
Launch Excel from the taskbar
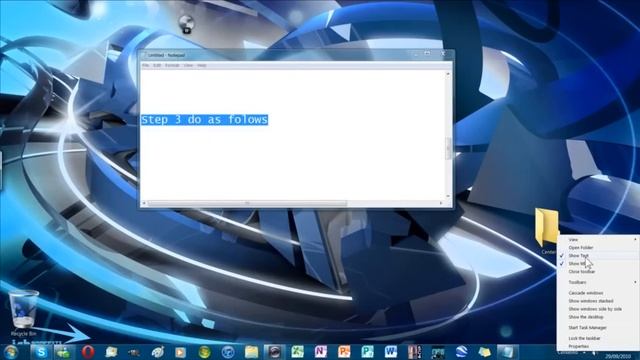[x=298, y=352]
